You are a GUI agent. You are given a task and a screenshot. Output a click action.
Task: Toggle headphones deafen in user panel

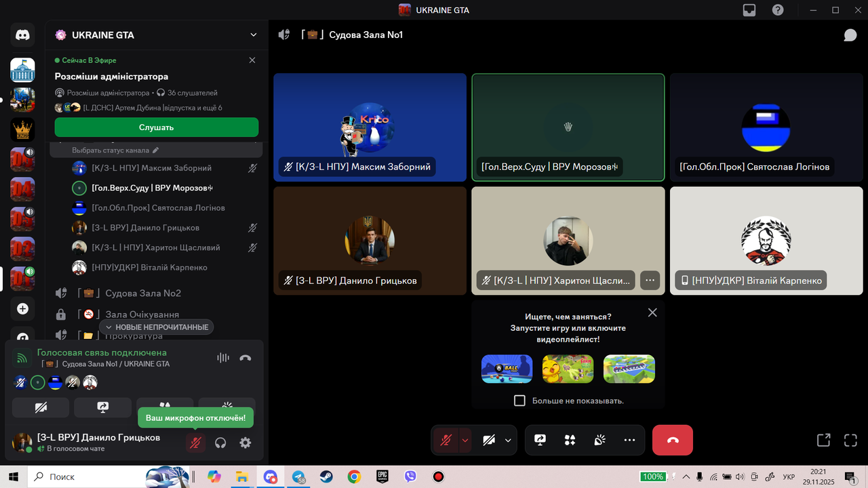pyautogui.click(x=220, y=443)
